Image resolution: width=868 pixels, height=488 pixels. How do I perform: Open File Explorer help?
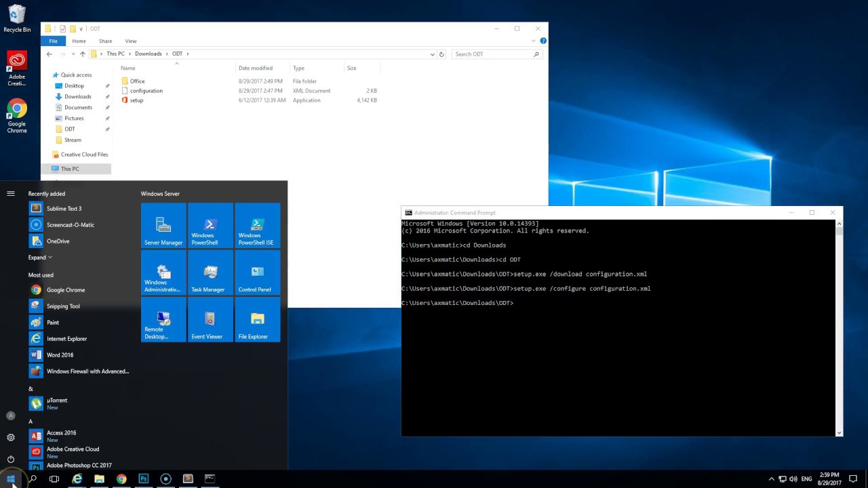point(543,41)
